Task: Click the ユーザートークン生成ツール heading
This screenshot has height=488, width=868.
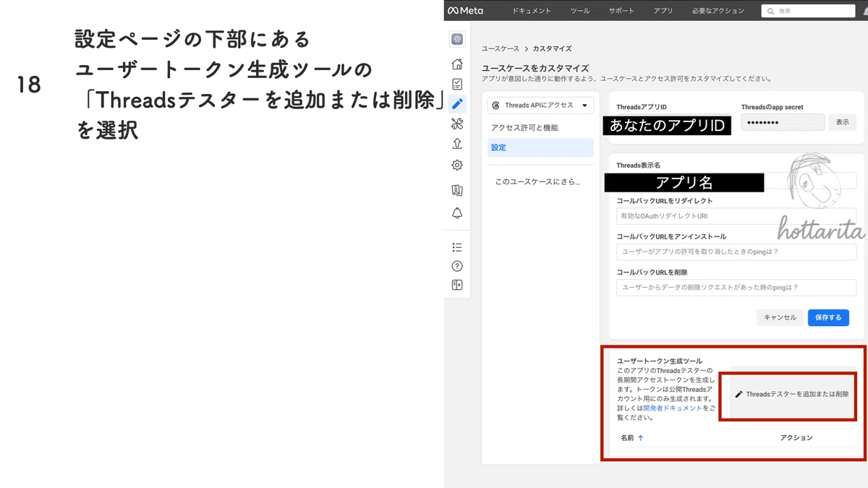Action: click(659, 361)
